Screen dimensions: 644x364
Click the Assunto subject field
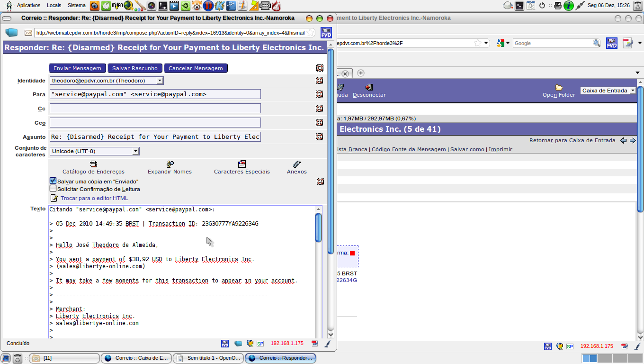coord(155,137)
